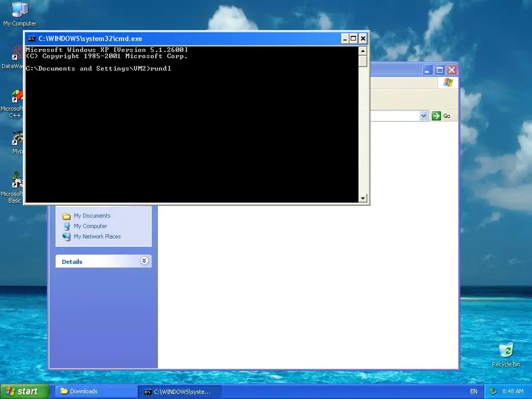
Task: Expand the Details panel chevron
Action: pyautogui.click(x=144, y=261)
